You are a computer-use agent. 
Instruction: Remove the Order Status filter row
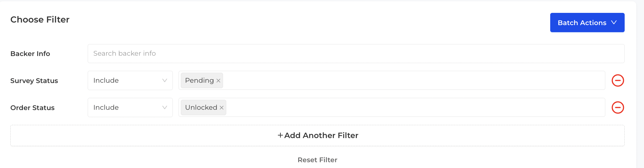(618, 107)
